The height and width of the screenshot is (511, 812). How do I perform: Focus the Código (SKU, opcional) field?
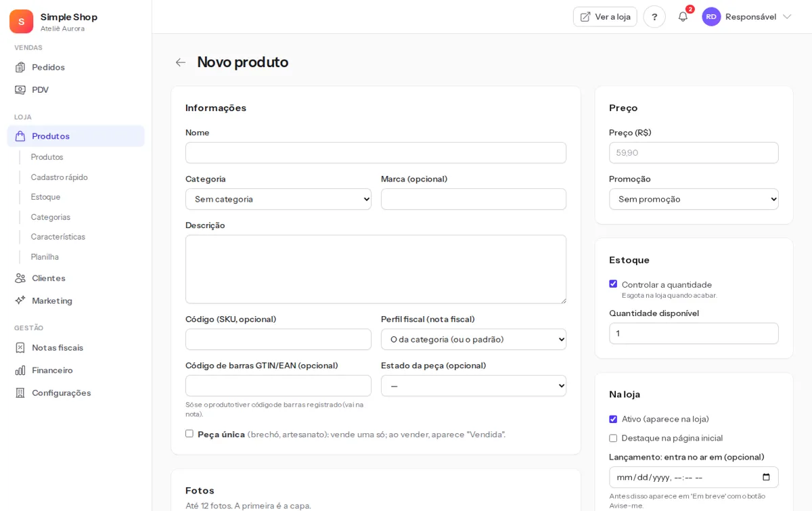coord(278,339)
